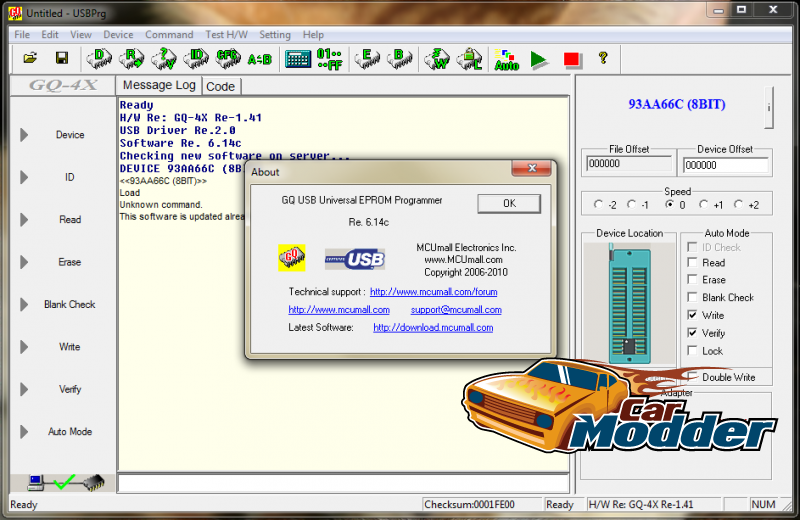
Task: Open the View menu
Action: [81, 35]
